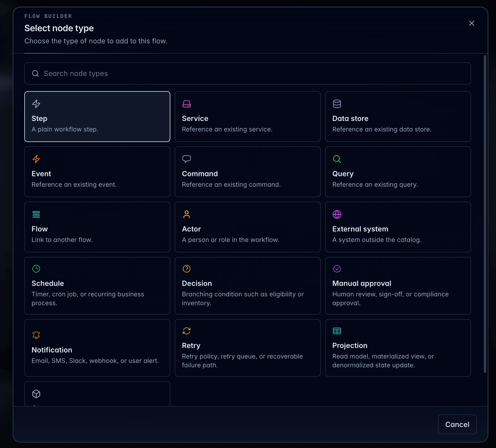Click 'A person or role in the workflow.'
This screenshot has width=496, height=448.
tap(231, 240)
